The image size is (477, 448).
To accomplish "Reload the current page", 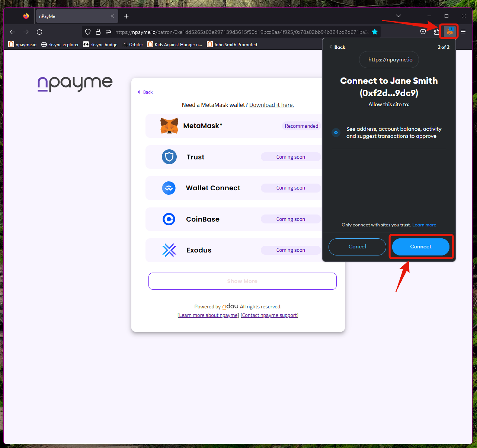I will (39, 32).
